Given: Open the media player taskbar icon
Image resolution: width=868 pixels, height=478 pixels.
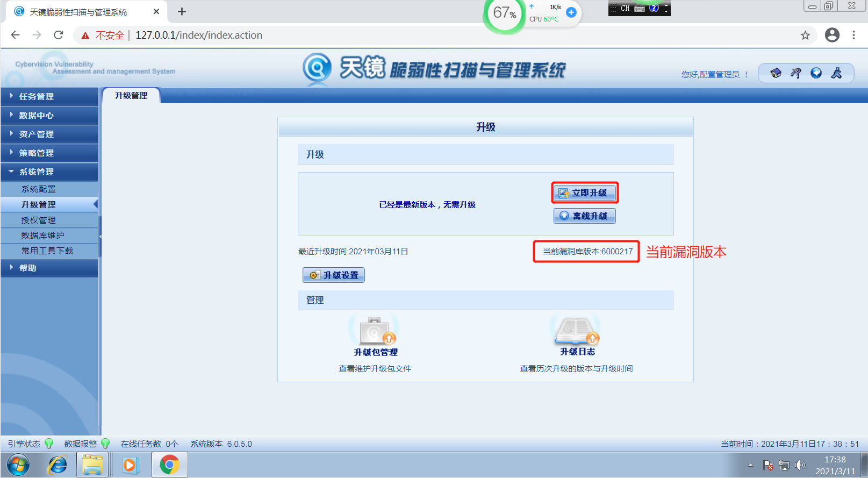Looking at the screenshot, I should pyautogui.click(x=130, y=465).
